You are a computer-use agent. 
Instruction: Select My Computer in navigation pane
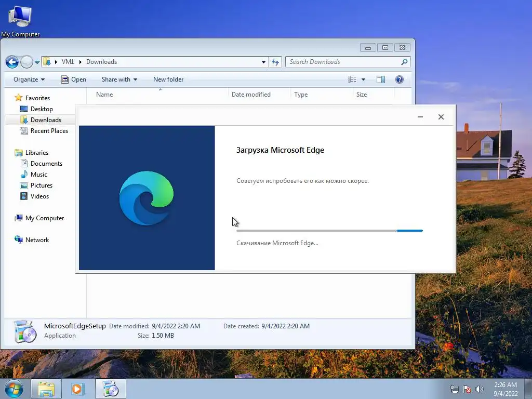(39, 218)
